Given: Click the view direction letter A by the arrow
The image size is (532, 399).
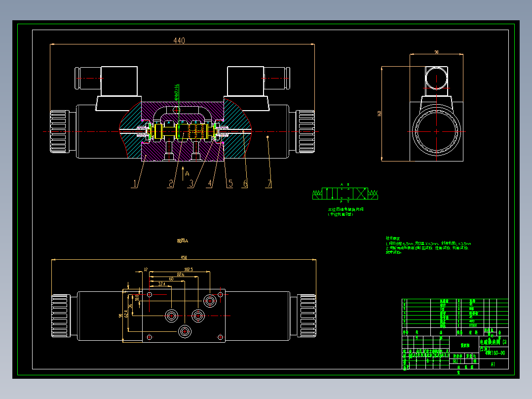Looking at the screenshot, I should [x=188, y=174].
